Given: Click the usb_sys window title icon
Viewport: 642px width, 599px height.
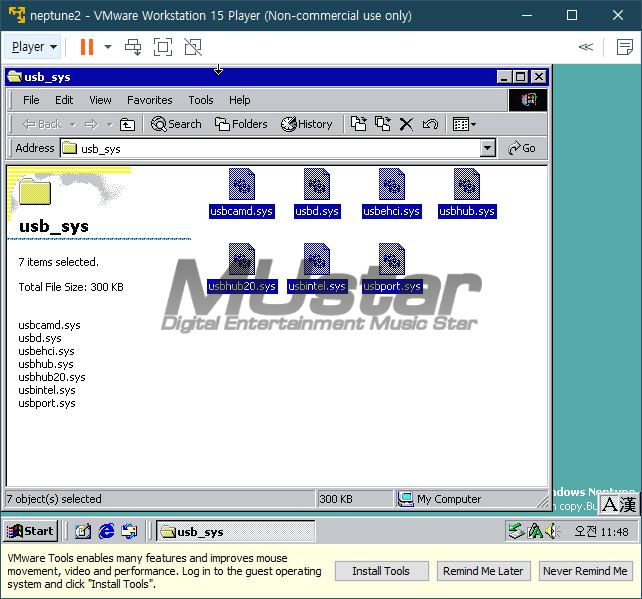Looking at the screenshot, I should (15, 77).
